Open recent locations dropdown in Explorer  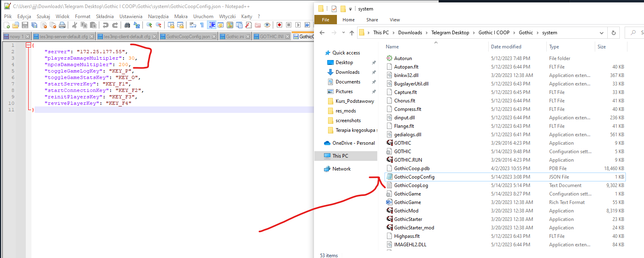343,33
